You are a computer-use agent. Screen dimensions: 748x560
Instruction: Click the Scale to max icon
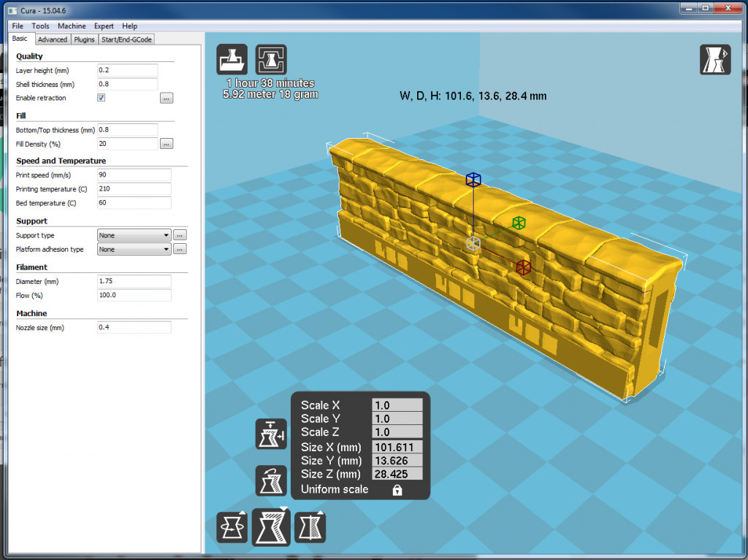(271, 434)
